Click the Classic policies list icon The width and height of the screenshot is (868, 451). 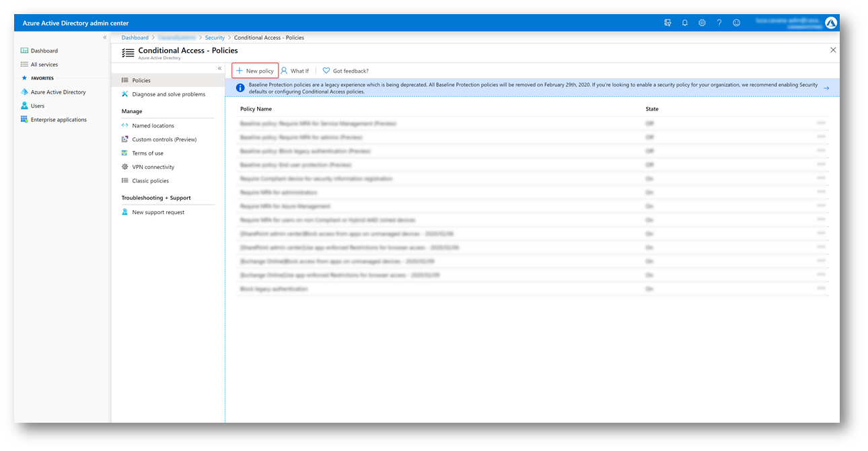pos(125,181)
